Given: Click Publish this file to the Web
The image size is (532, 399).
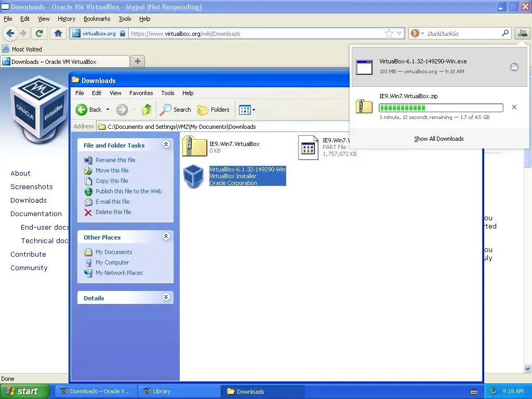Looking at the screenshot, I should coord(129,191).
